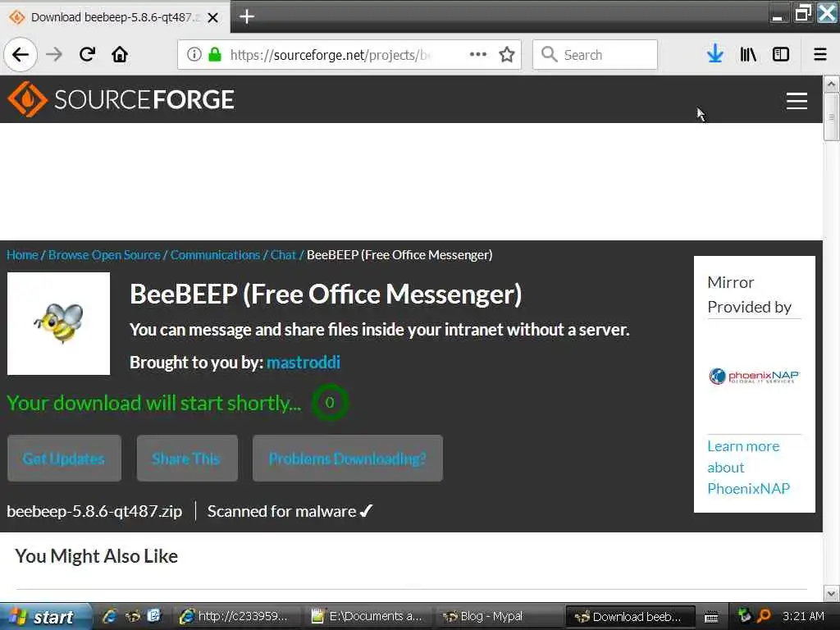
Task: Launch Internet Explorer from quick launch
Action: [x=110, y=616]
